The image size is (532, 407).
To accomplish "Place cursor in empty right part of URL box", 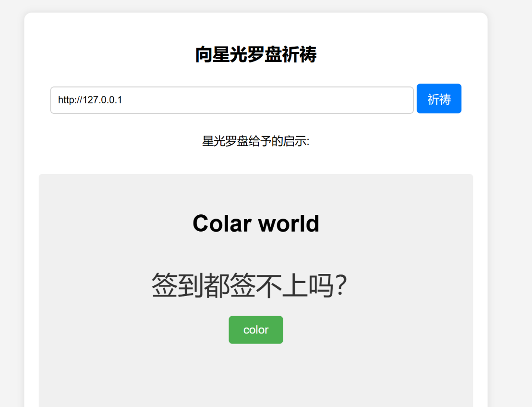I will 312,100.
